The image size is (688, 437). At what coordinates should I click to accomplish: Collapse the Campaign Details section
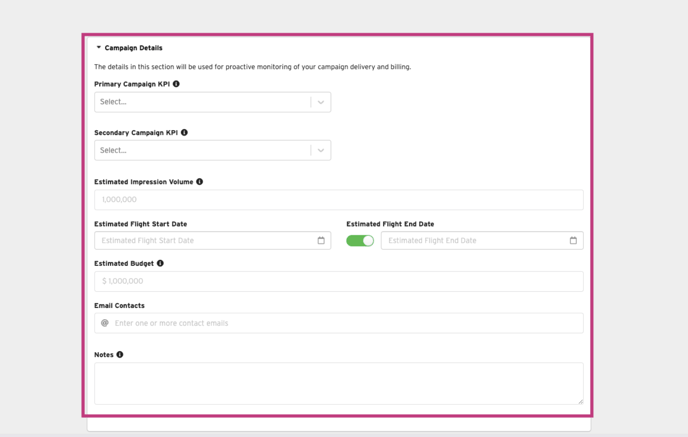coord(99,48)
